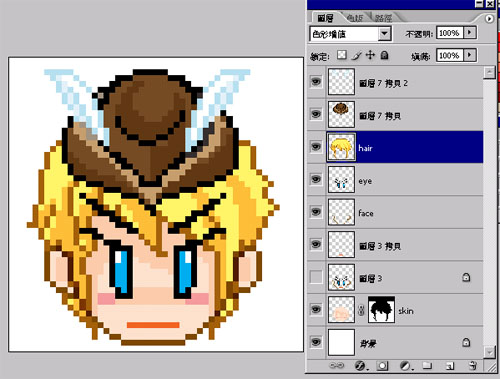The height and width of the screenshot is (379, 500).
Task: Select the 圖層 3 layer thumbnail
Action: point(341,277)
